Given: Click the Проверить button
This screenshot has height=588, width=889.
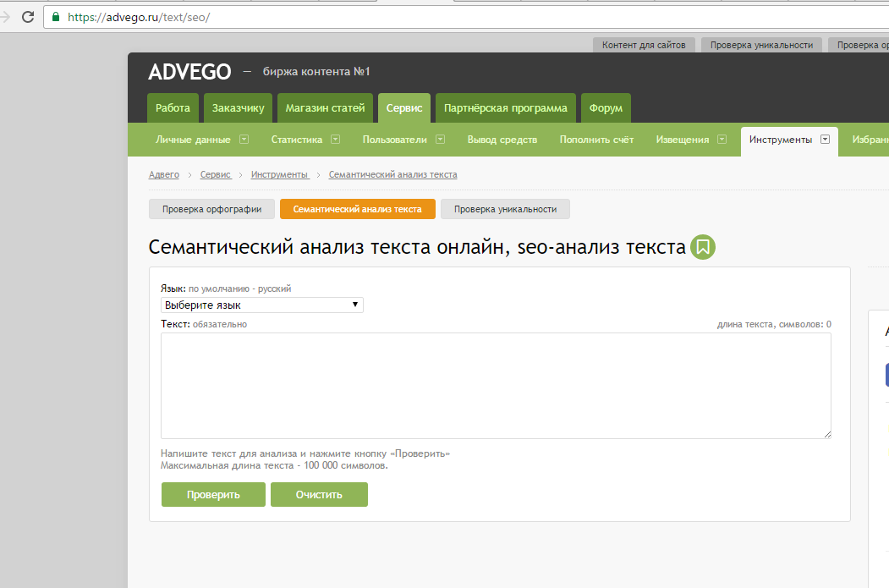Looking at the screenshot, I should point(213,494).
